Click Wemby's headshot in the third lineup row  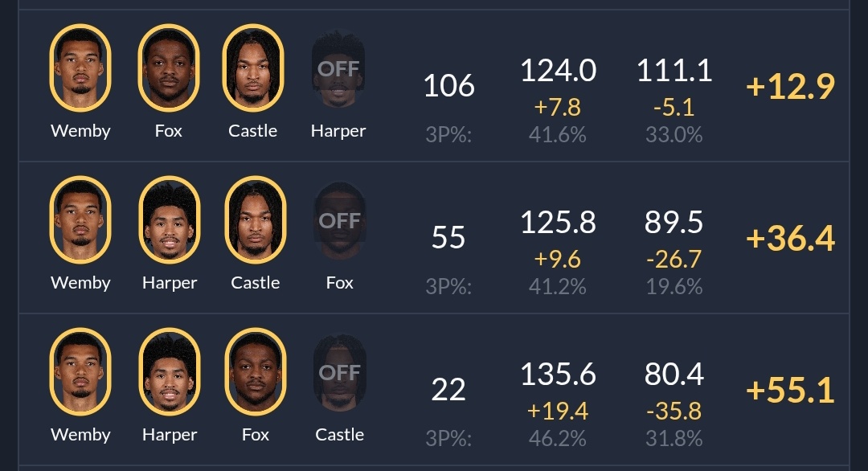(x=80, y=372)
